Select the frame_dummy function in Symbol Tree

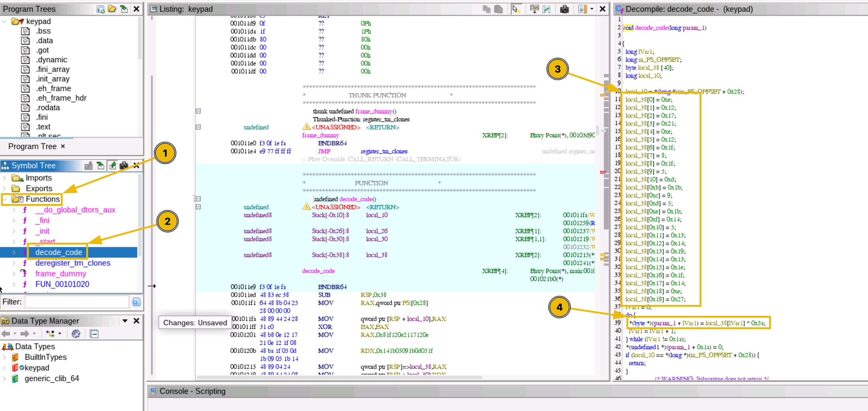coord(61,274)
